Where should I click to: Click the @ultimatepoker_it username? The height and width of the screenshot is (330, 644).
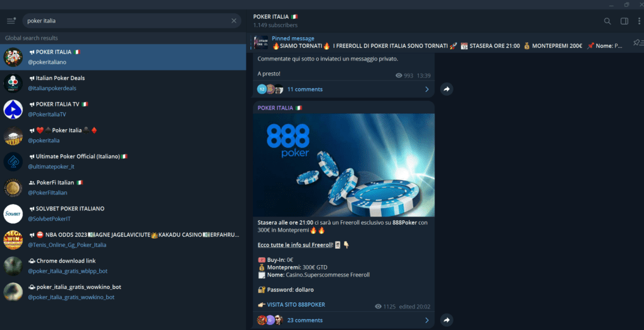point(51,167)
